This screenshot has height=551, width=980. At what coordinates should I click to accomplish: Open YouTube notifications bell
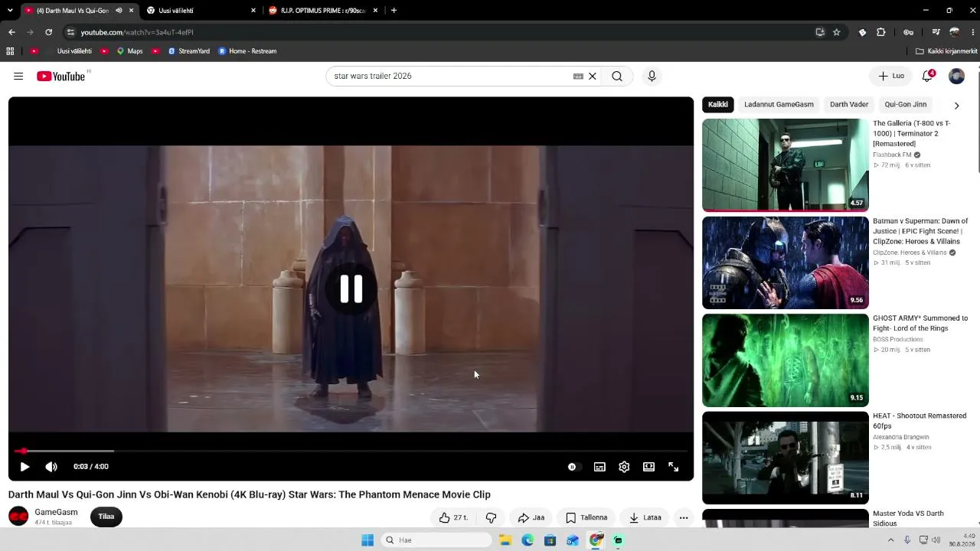(x=927, y=76)
